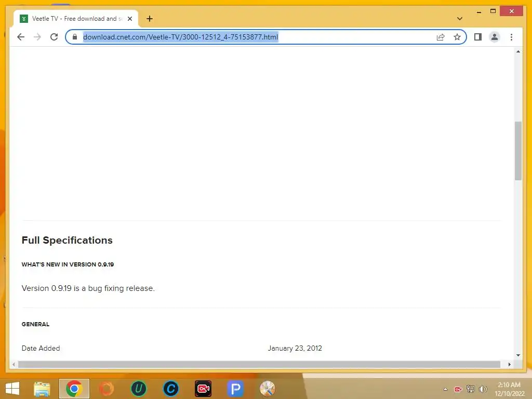Bookmark this page with the star

pos(457,37)
